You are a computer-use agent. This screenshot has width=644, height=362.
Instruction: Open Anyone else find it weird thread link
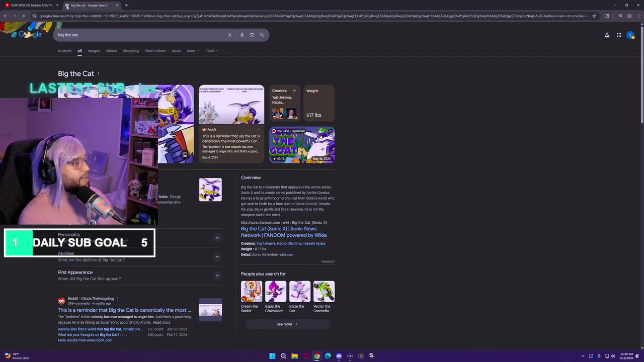coord(101,329)
